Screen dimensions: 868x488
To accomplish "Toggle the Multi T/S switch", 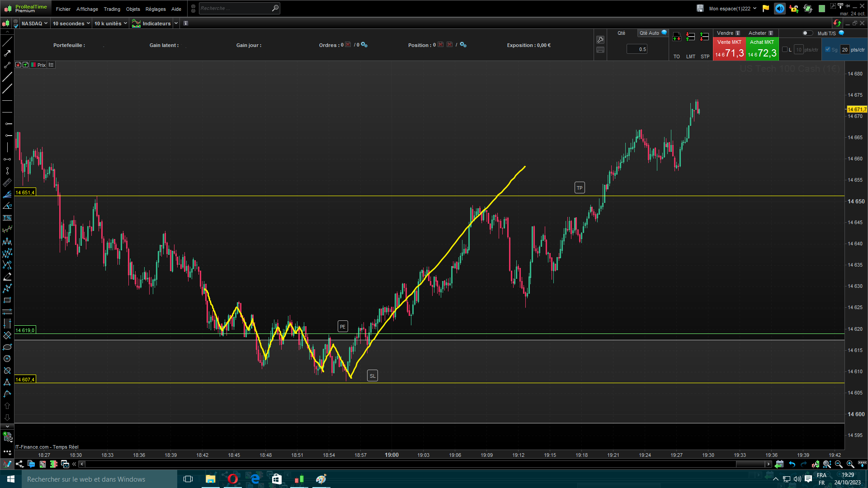I will coord(807,33).
